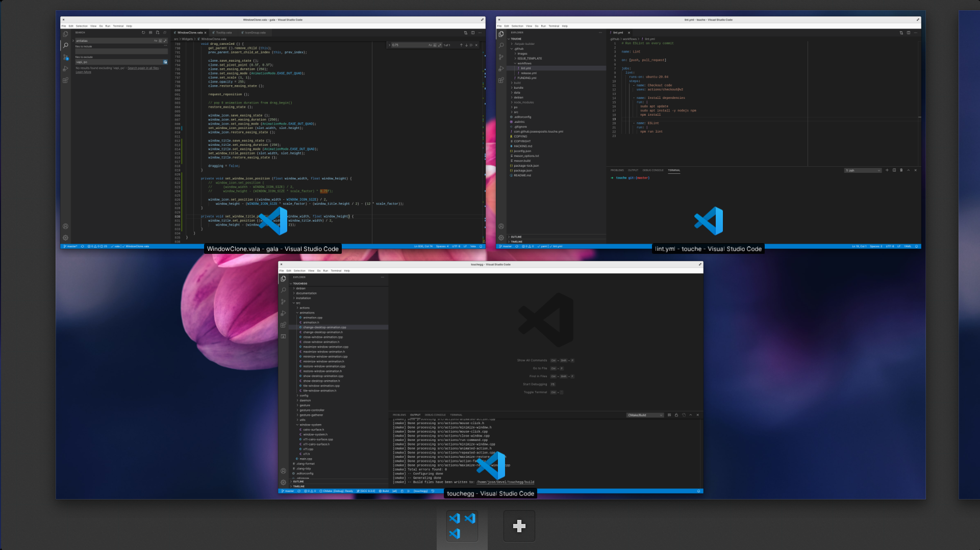Toggle Find in Selection in gala find widget
This screenshot has width=980, height=550.
[x=471, y=45]
